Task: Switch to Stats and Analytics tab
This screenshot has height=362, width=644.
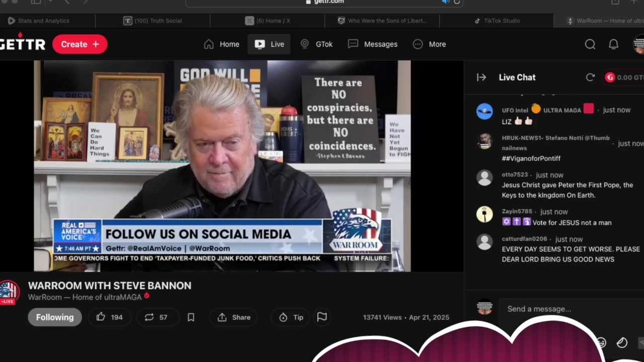Action: point(39,21)
